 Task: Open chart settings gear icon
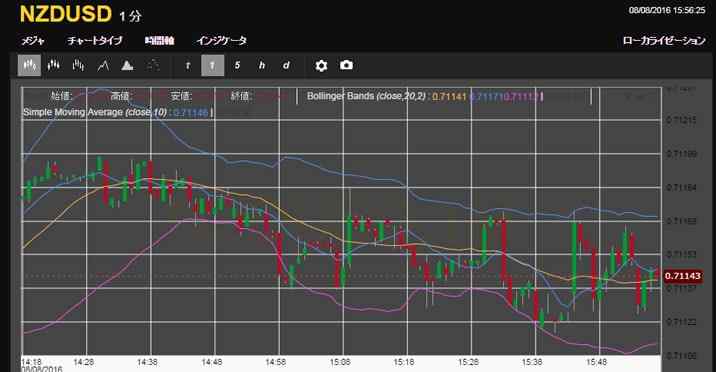click(x=321, y=65)
